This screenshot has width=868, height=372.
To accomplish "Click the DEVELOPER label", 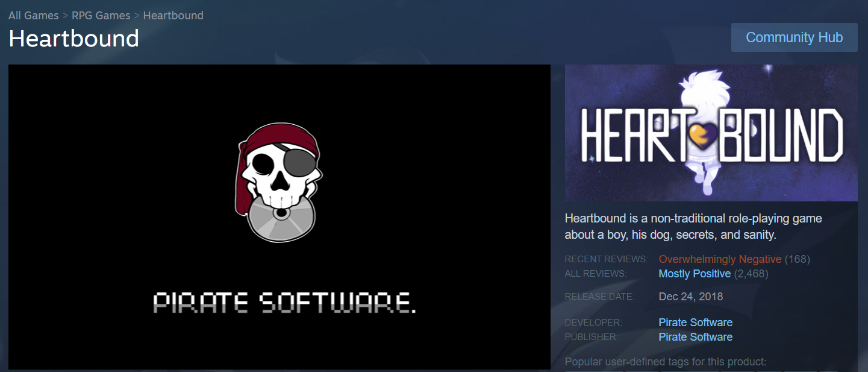I will [x=593, y=323].
